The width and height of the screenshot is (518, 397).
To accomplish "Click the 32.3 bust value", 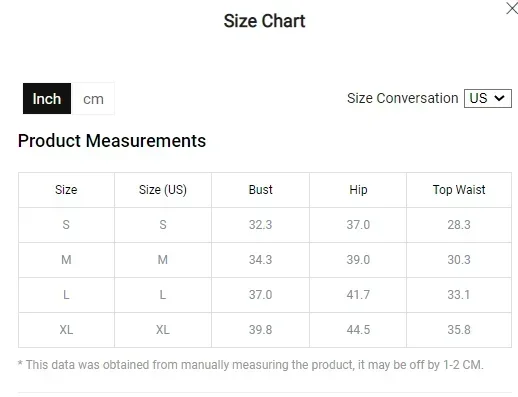I will pos(260,225).
